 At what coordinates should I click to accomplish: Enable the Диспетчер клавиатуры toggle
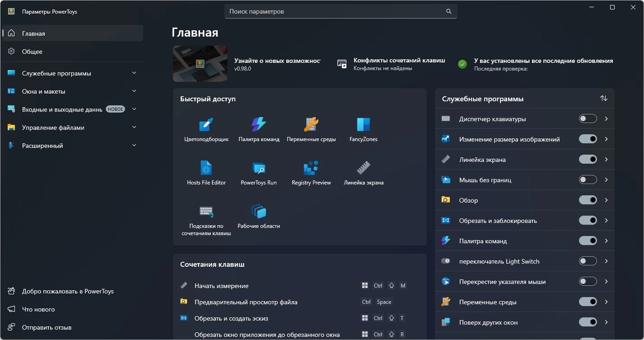tap(588, 119)
